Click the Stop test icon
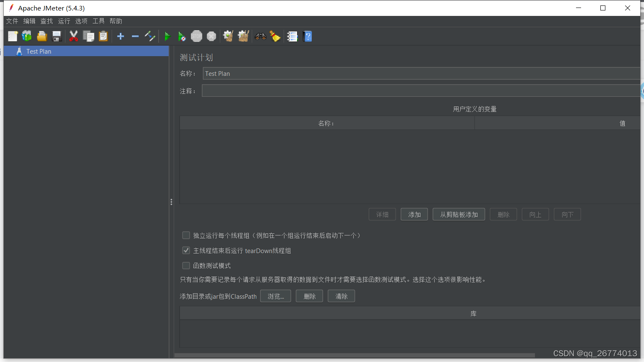This screenshot has width=644, height=362. 196,36
